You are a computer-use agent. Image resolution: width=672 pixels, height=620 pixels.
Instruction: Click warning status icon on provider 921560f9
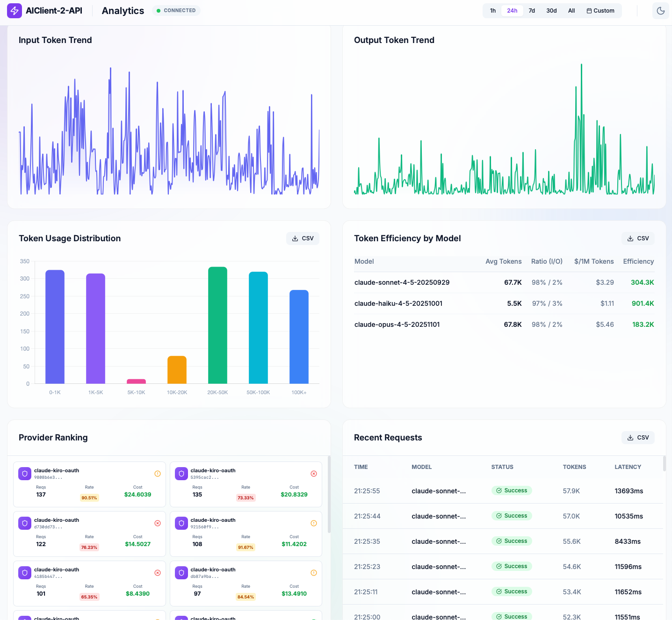314,523
